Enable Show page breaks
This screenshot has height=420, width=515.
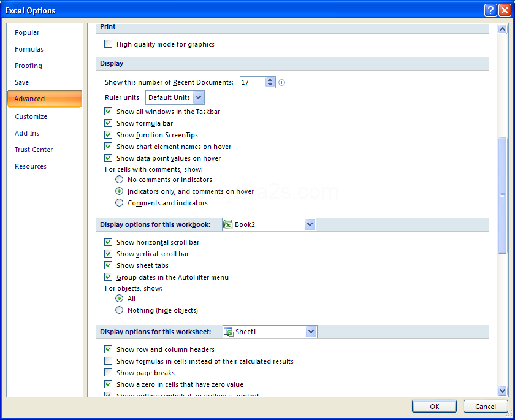point(108,373)
